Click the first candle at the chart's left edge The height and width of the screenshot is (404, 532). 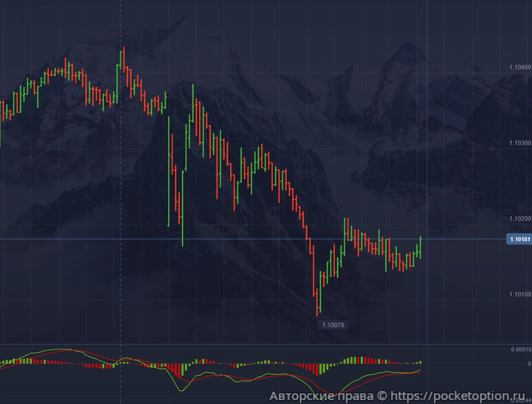pyautogui.click(x=1, y=122)
